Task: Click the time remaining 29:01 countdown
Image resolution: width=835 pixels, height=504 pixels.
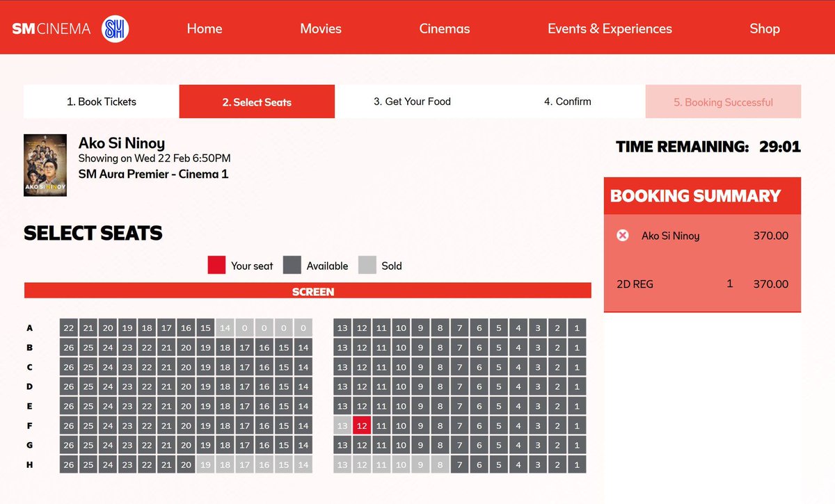Action: pyautogui.click(x=779, y=147)
